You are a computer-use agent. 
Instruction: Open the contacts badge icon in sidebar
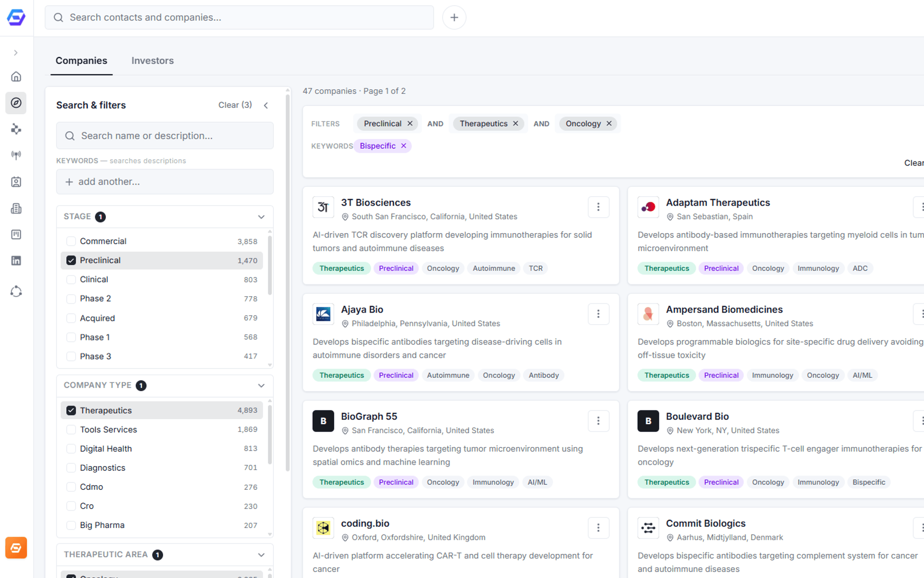(16, 182)
